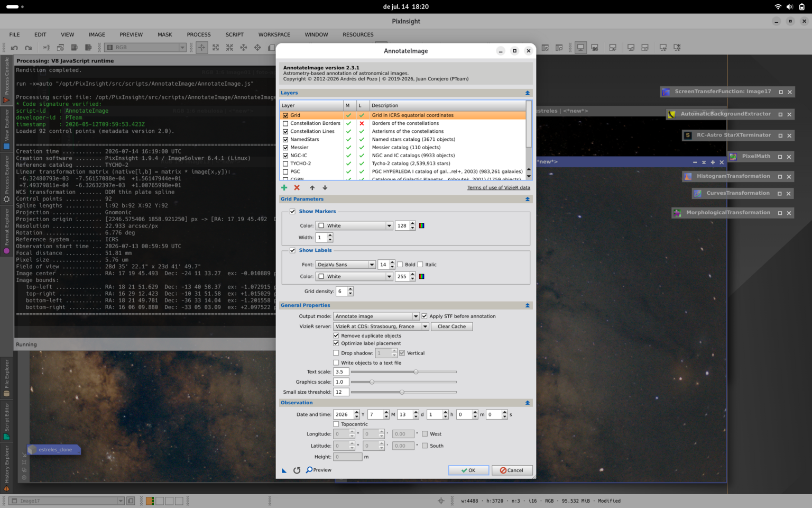Click the Cancel button
Image resolution: width=812 pixels, height=508 pixels.
(x=512, y=470)
